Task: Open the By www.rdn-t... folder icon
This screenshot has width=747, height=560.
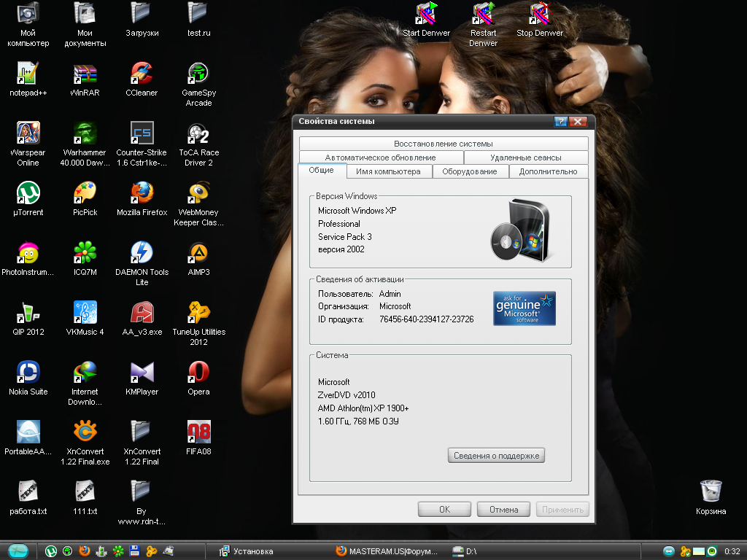Action: click(142, 503)
